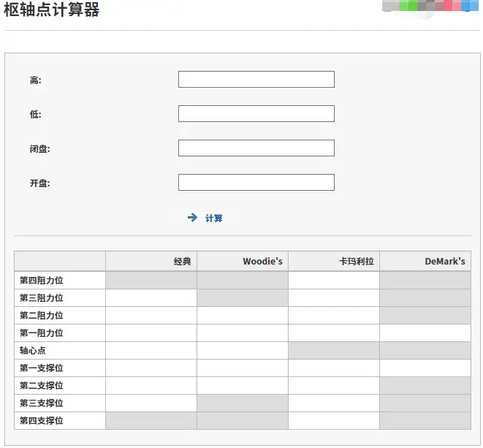483x448 pixels.
Task: Click 卡玛利拉 cell in 第四阻力位 row
Action: pyautogui.click(x=334, y=281)
